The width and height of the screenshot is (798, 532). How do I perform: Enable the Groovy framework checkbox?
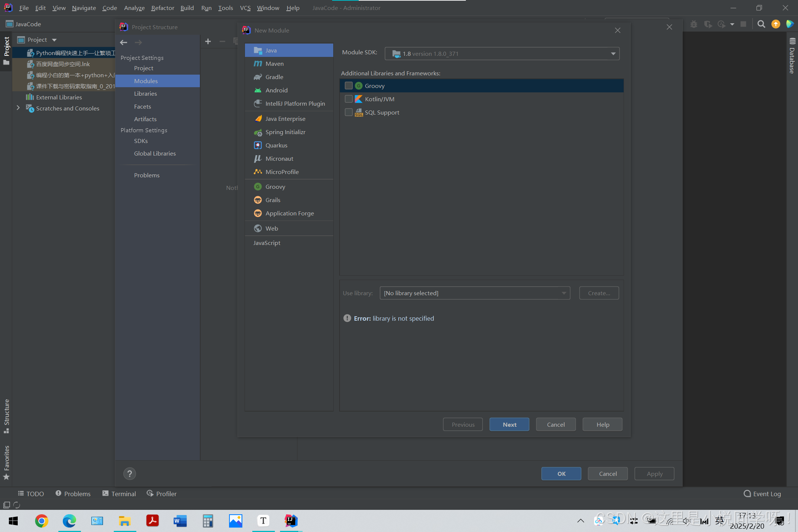pyautogui.click(x=348, y=86)
